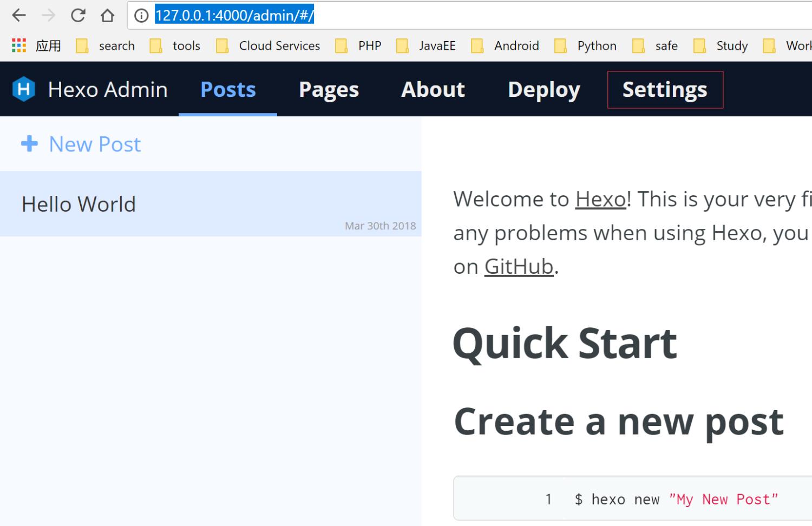This screenshot has height=526, width=812.
Task: Click the Hexo hexagon logo
Action: [24, 89]
